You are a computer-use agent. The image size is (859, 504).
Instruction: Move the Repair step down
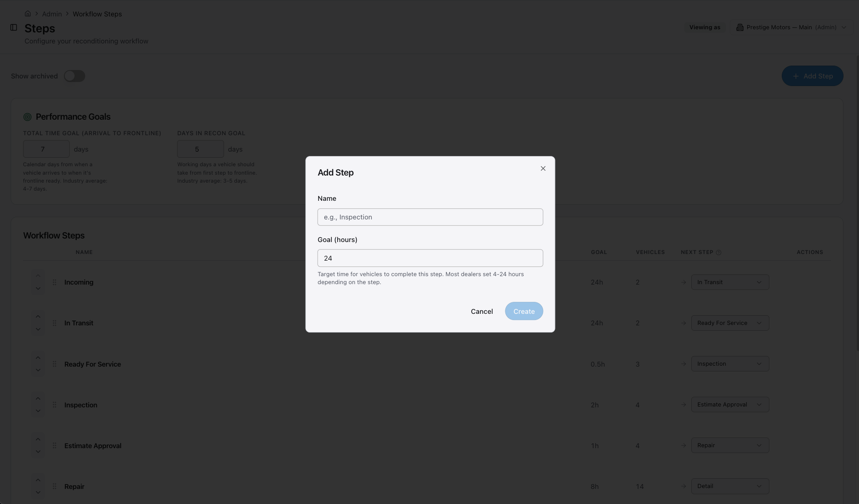(x=38, y=492)
